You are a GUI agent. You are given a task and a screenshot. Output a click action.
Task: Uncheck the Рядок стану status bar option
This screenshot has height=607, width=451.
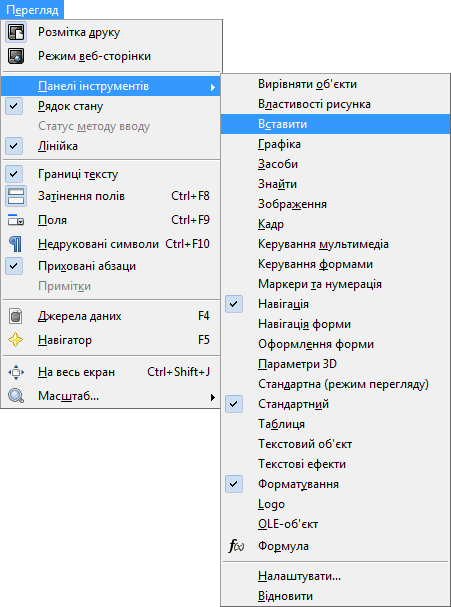click(14, 106)
